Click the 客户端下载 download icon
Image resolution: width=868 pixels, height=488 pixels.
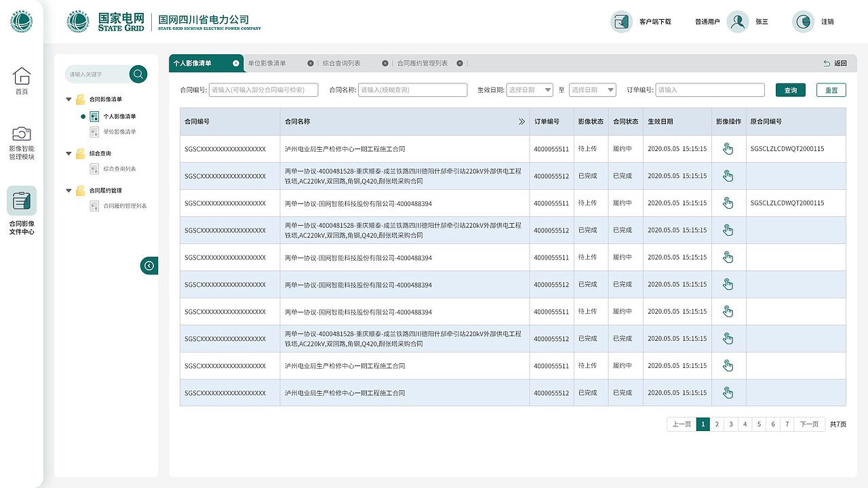pyautogui.click(x=622, y=22)
